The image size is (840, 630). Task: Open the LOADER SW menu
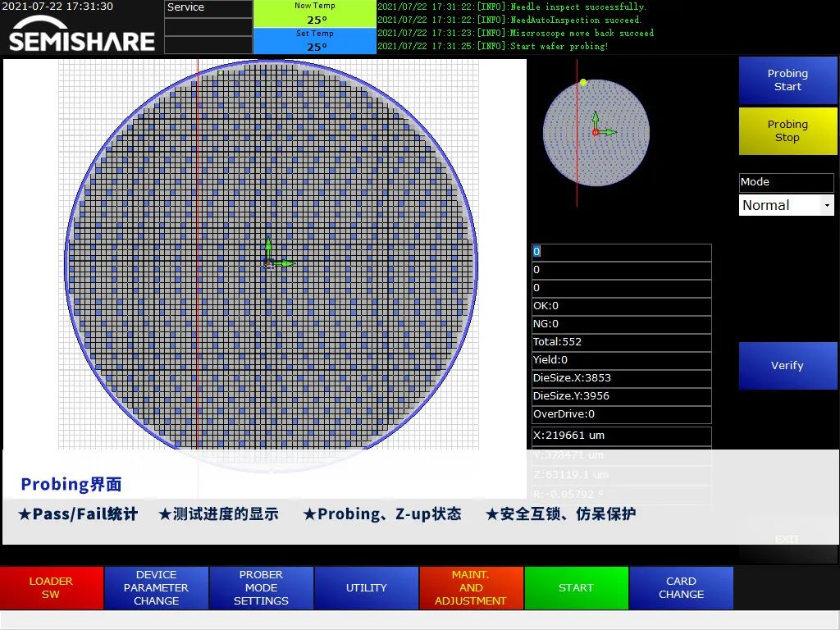[52, 587]
